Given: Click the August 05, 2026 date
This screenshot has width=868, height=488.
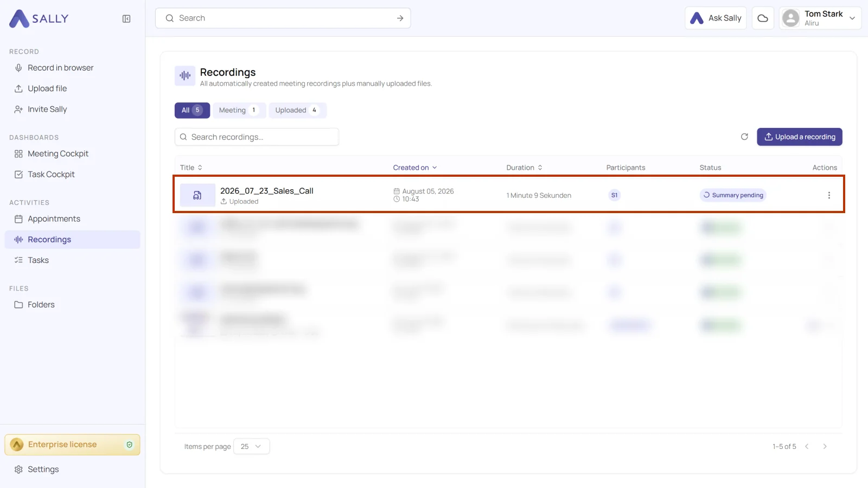Looking at the screenshot, I should [428, 191].
